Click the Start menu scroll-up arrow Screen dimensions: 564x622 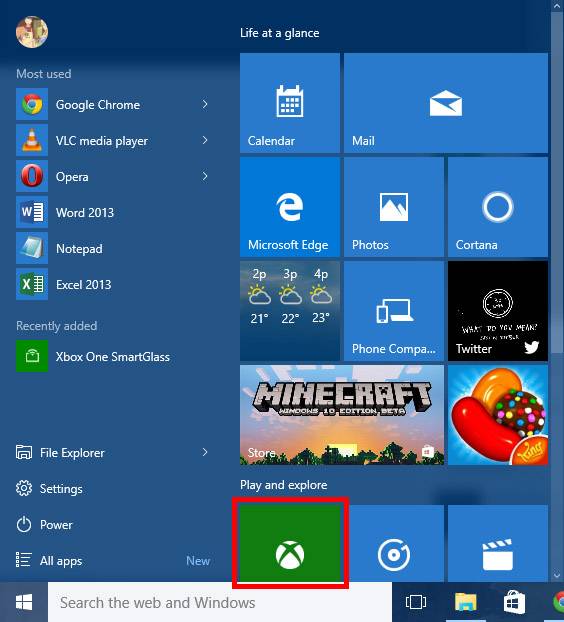tap(556, 6)
